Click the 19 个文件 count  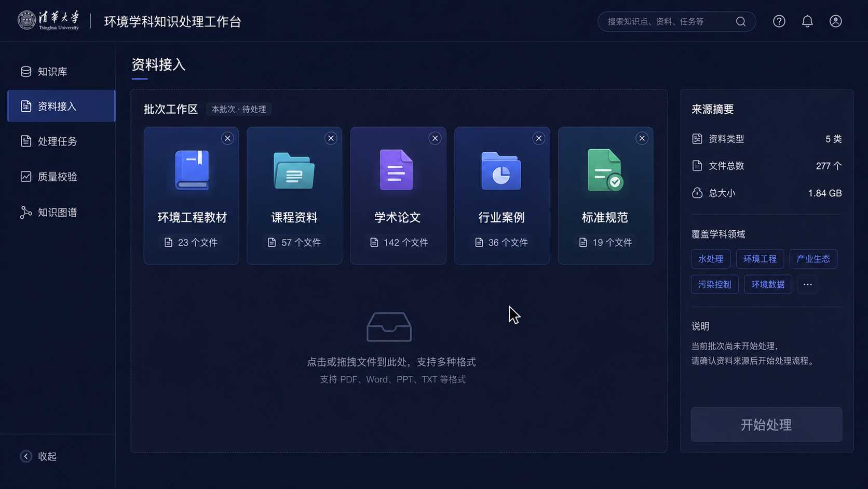(x=605, y=243)
